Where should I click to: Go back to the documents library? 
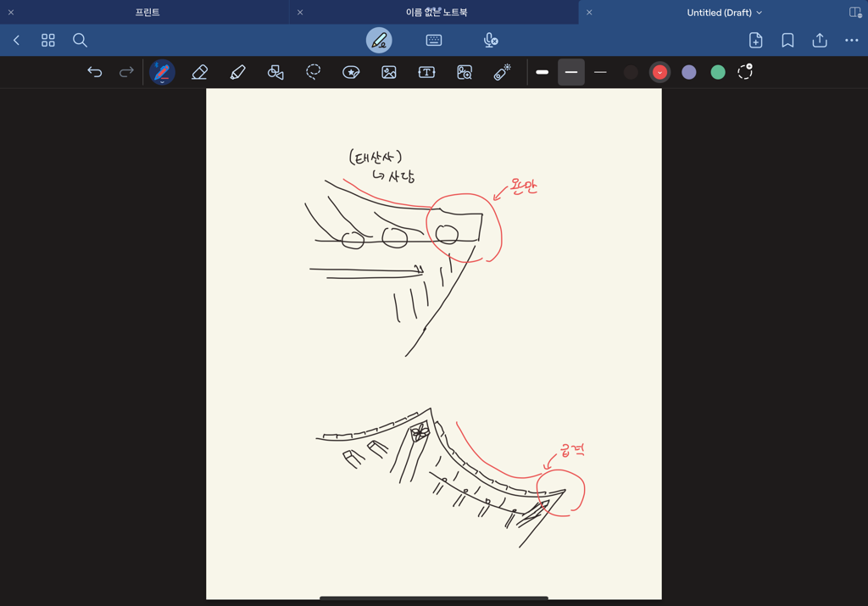(x=16, y=40)
